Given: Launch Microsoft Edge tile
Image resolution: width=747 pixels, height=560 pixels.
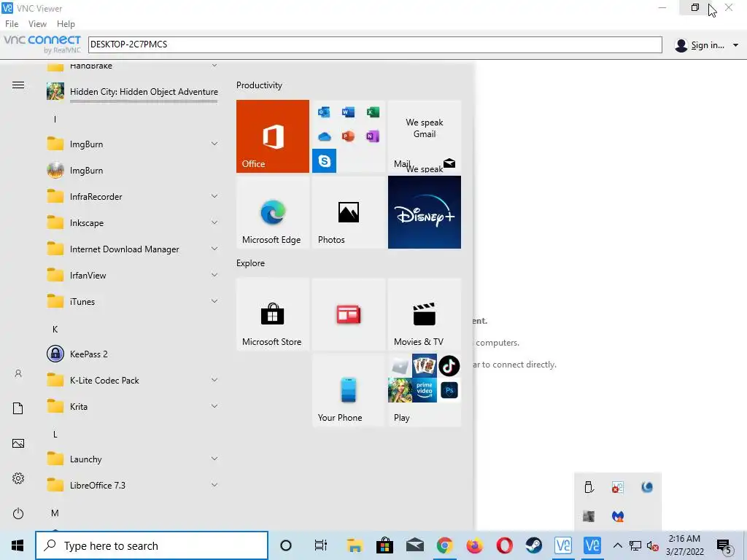Looking at the screenshot, I should 273,212.
